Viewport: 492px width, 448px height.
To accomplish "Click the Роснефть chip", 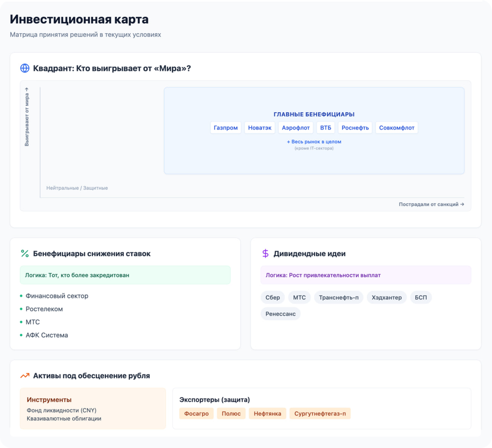I will pos(355,128).
